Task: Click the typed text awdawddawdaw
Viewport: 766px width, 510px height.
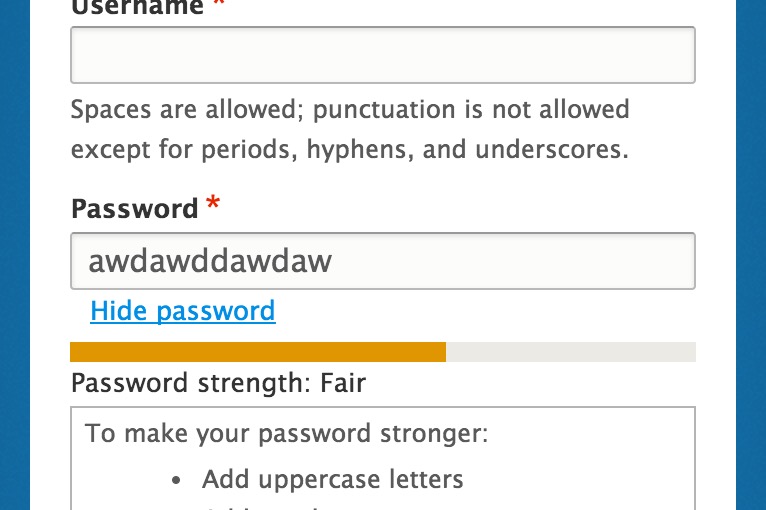Action: 210,261
